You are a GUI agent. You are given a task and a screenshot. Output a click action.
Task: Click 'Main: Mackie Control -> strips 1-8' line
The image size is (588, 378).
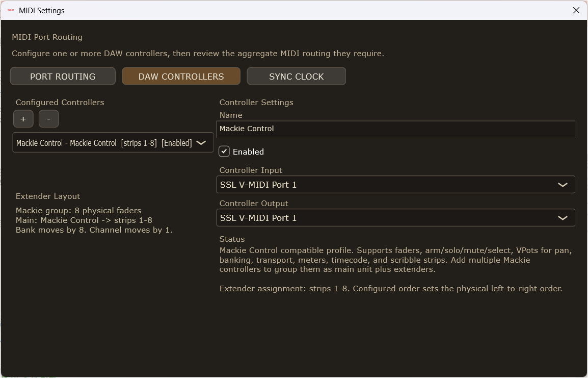[x=84, y=220]
